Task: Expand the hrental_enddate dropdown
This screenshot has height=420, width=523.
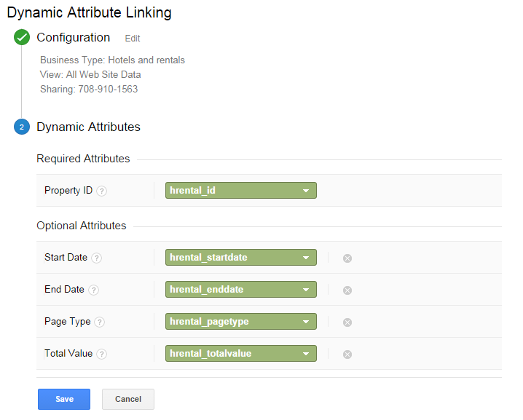Action: click(241, 290)
